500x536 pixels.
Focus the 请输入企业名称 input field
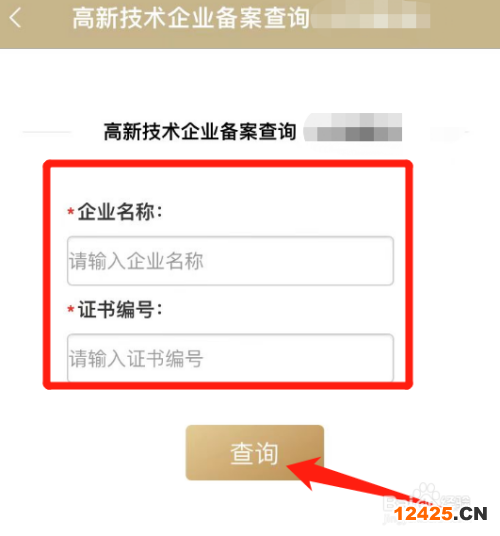230,261
